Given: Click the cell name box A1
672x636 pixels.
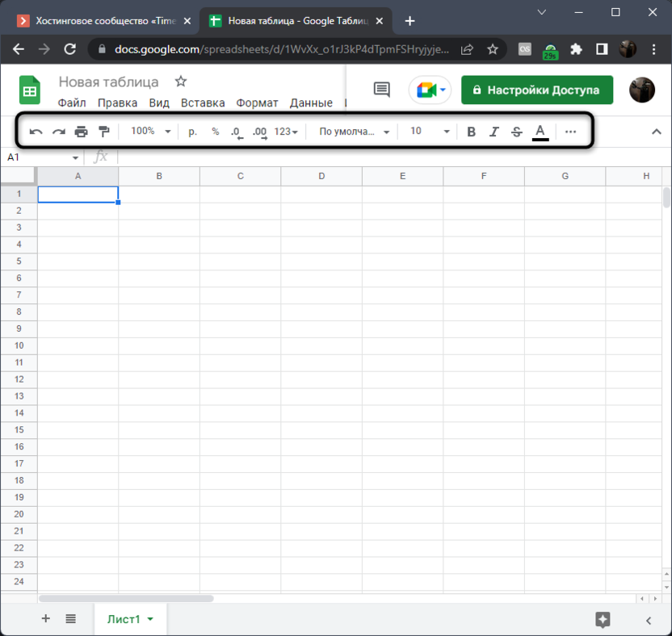Looking at the screenshot, I should click(42, 157).
